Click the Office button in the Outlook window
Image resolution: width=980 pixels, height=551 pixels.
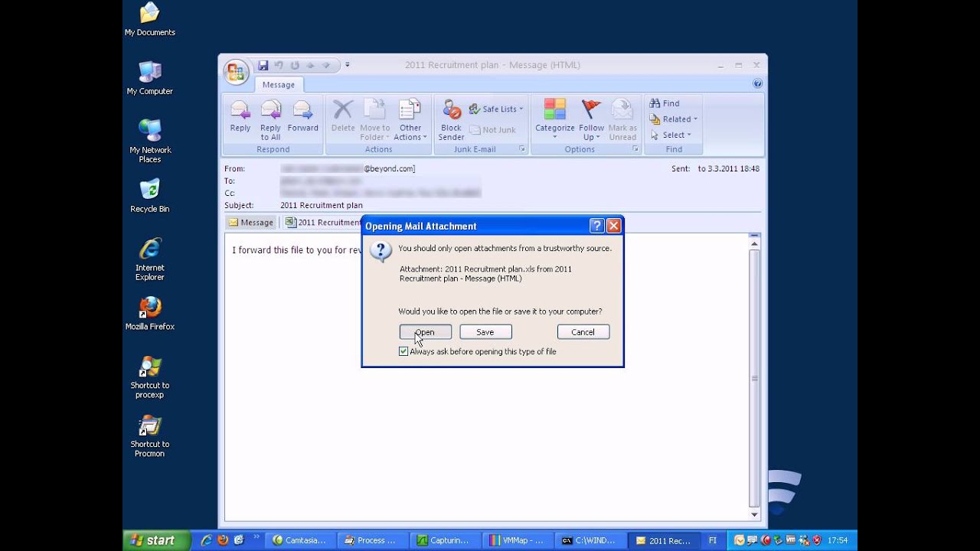click(x=236, y=72)
